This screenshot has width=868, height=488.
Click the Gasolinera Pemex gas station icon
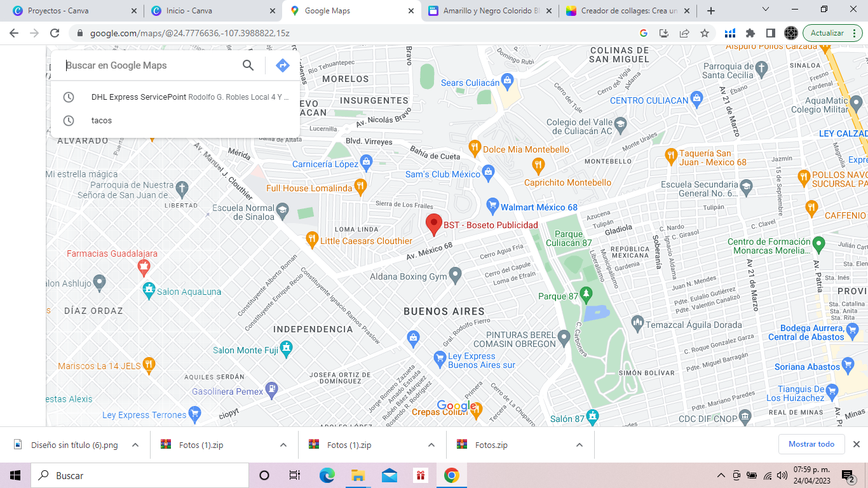(x=271, y=390)
